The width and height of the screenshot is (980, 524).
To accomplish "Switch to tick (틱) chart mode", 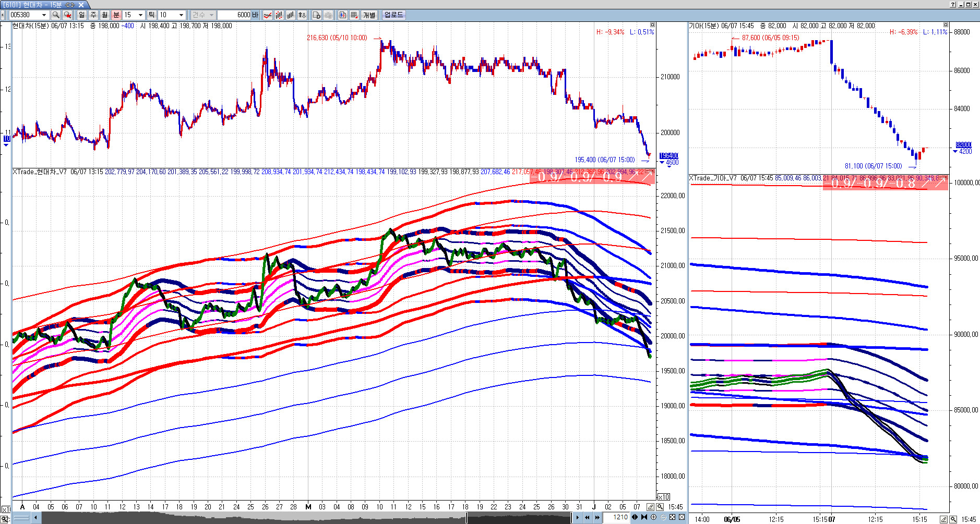I will [151, 15].
